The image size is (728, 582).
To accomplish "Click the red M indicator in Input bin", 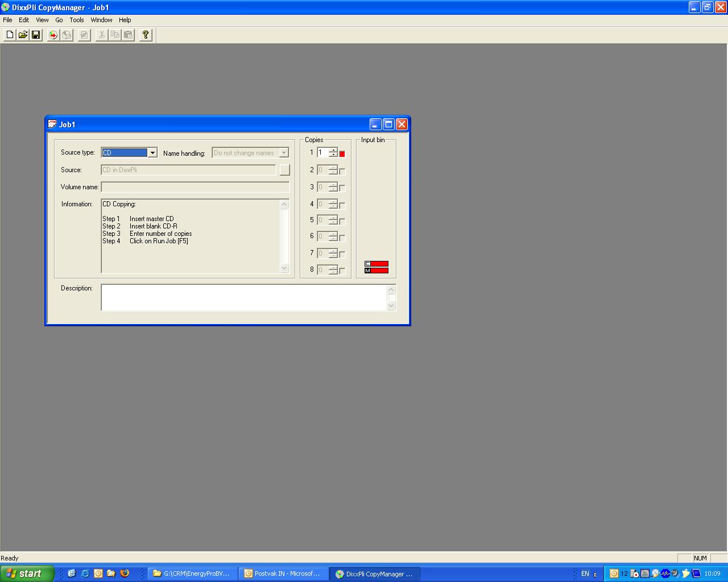I will 376,271.
